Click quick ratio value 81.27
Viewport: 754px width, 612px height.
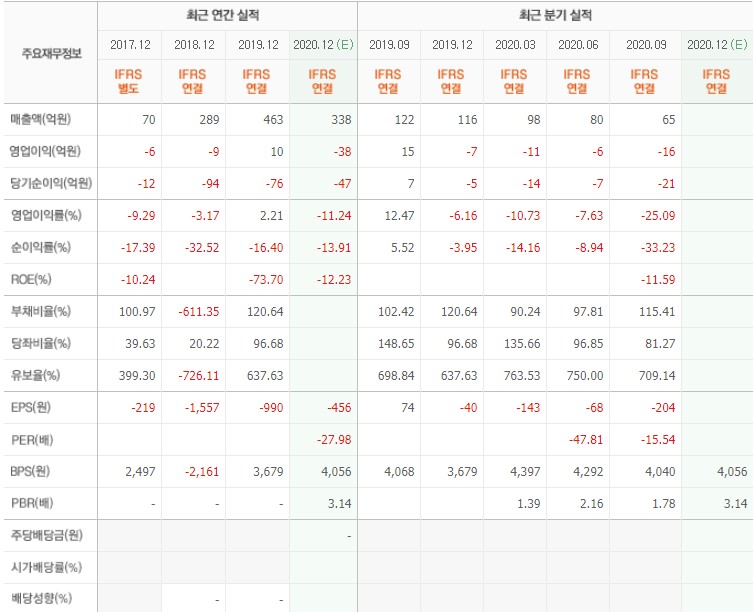(x=660, y=344)
